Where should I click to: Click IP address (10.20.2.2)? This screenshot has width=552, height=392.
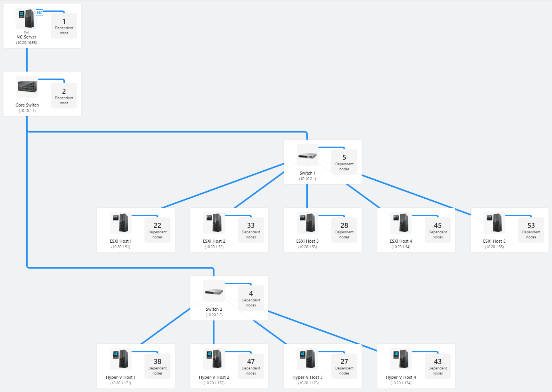[214, 315]
